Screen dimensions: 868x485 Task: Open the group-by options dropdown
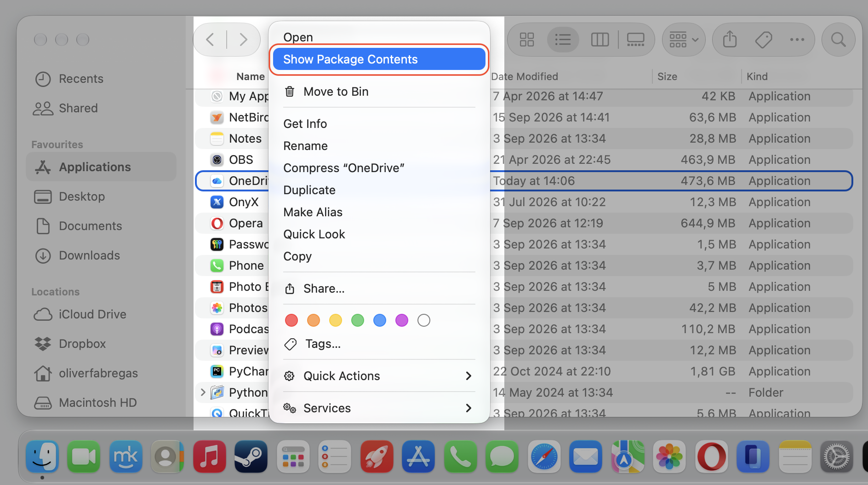[x=684, y=40]
